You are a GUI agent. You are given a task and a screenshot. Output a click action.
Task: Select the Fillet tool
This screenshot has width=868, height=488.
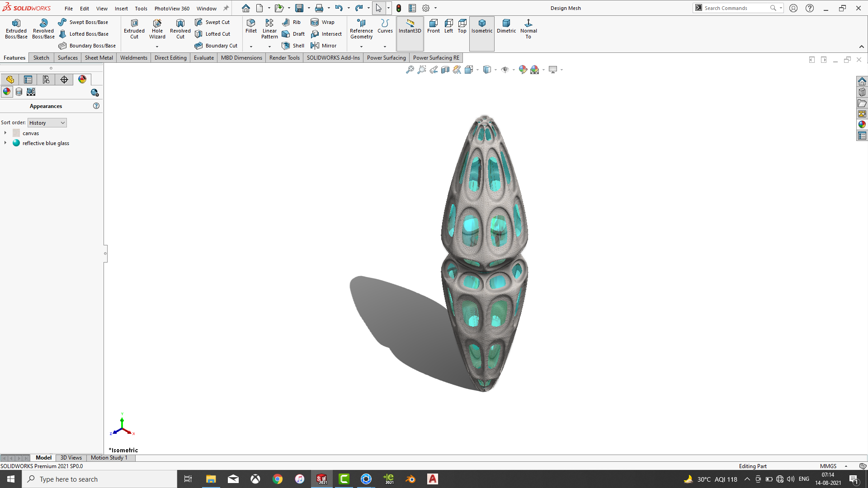251,26
